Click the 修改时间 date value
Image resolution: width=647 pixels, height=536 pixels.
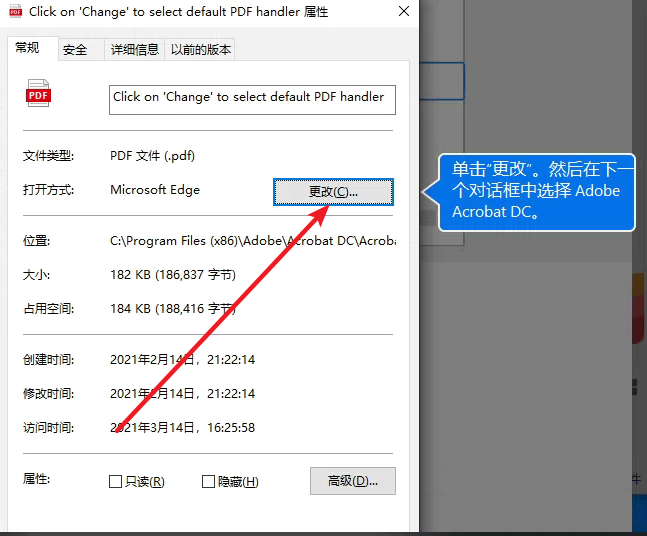[x=182, y=394]
